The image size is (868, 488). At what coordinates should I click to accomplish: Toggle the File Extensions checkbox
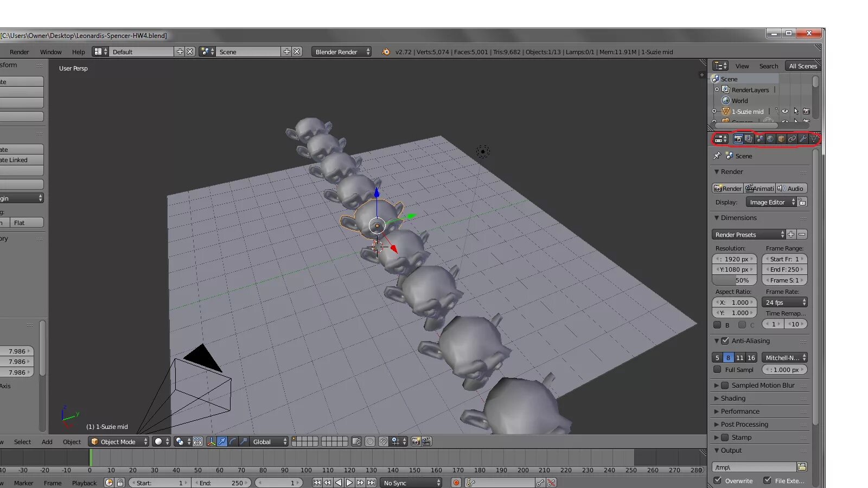click(x=767, y=480)
